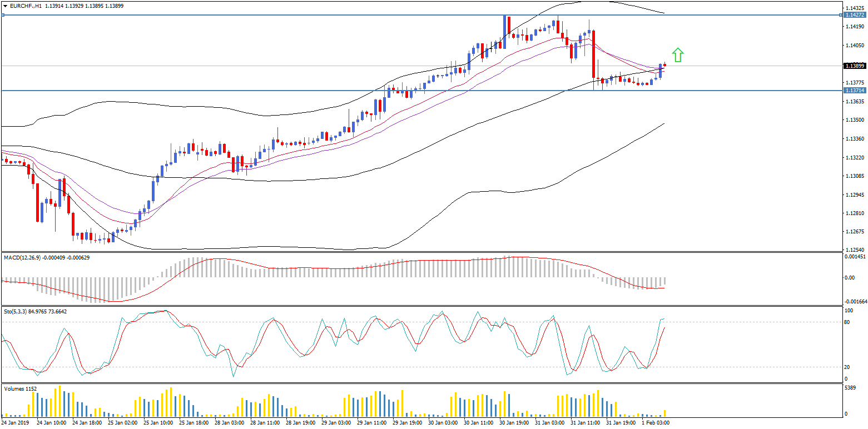Screen dimensions: 868x429
Task: Click the Stochastic 20 level value
Action: [848, 367]
